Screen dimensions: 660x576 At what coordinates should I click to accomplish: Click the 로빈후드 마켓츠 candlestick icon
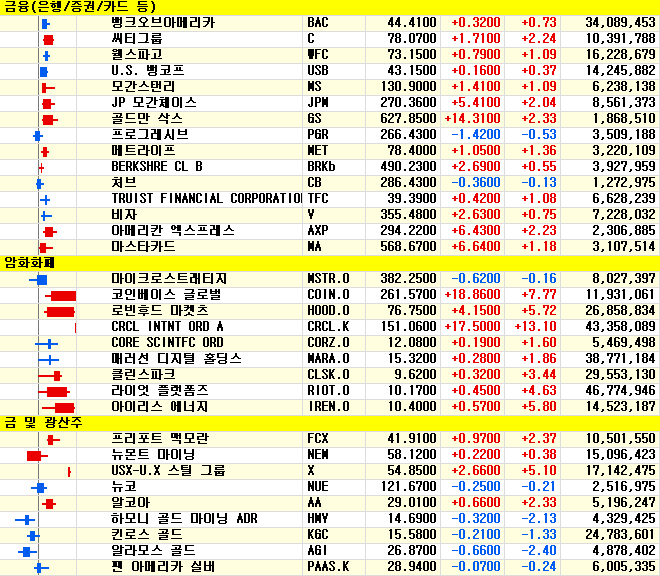point(59,312)
